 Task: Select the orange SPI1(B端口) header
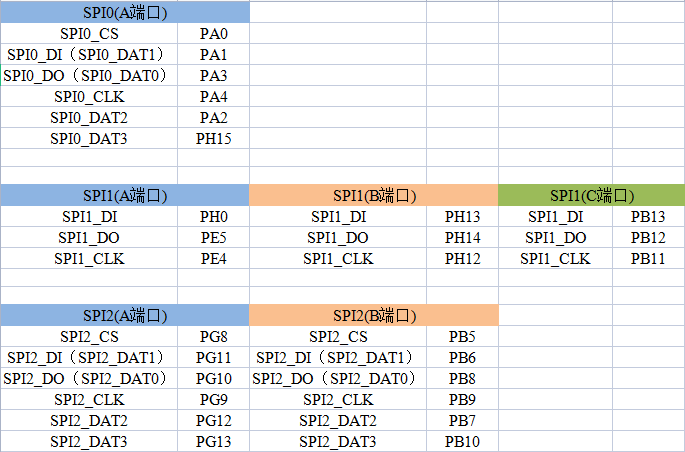point(374,195)
